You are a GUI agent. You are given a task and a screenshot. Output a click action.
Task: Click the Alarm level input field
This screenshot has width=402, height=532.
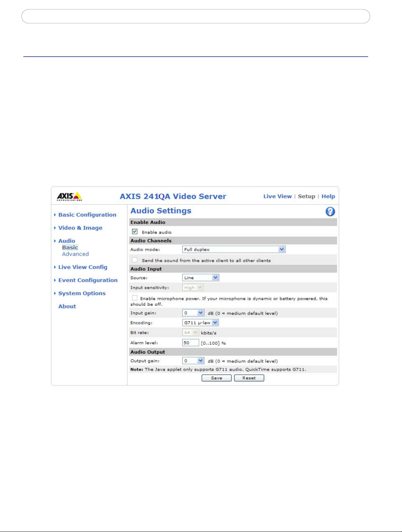tap(190, 343)
